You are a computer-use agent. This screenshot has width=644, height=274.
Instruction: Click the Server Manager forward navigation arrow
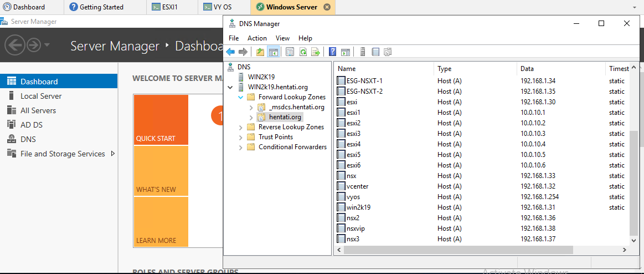34,45
